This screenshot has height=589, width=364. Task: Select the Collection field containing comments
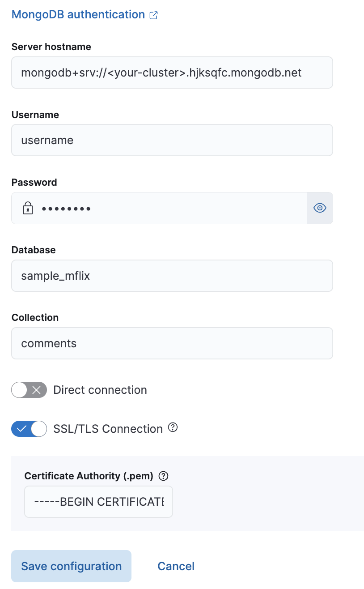pos(172,343)
